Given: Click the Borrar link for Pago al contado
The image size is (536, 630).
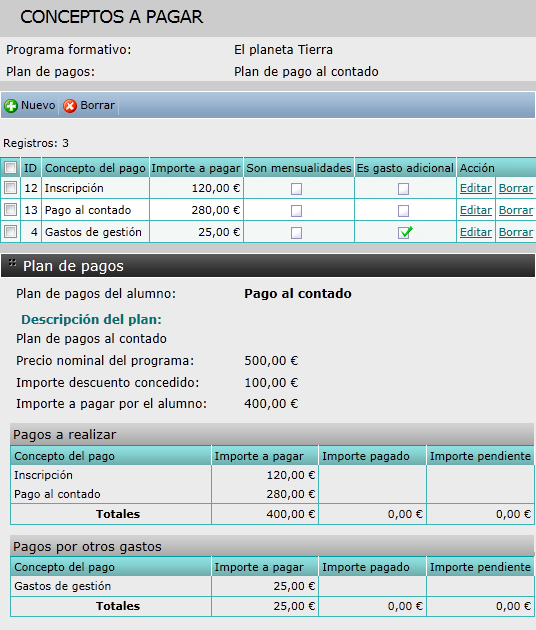Looking at the screenshot, I should point(516,210).
